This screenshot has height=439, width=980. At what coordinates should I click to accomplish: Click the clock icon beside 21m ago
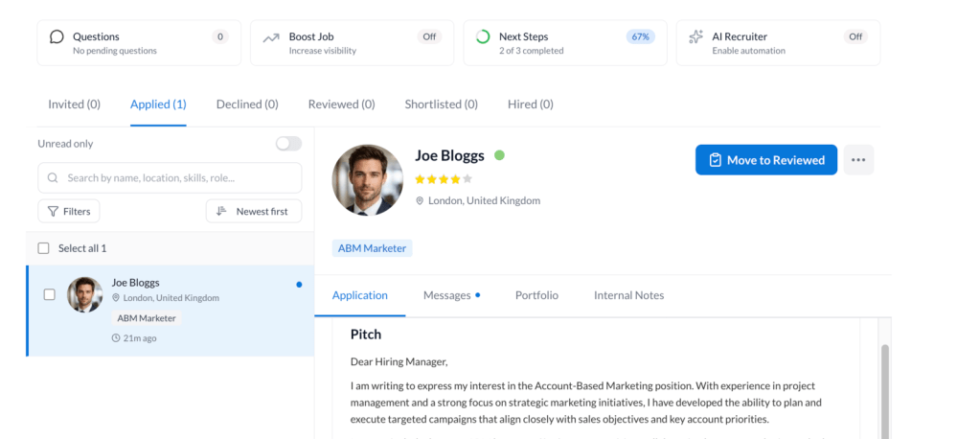[x=116, y=338]
